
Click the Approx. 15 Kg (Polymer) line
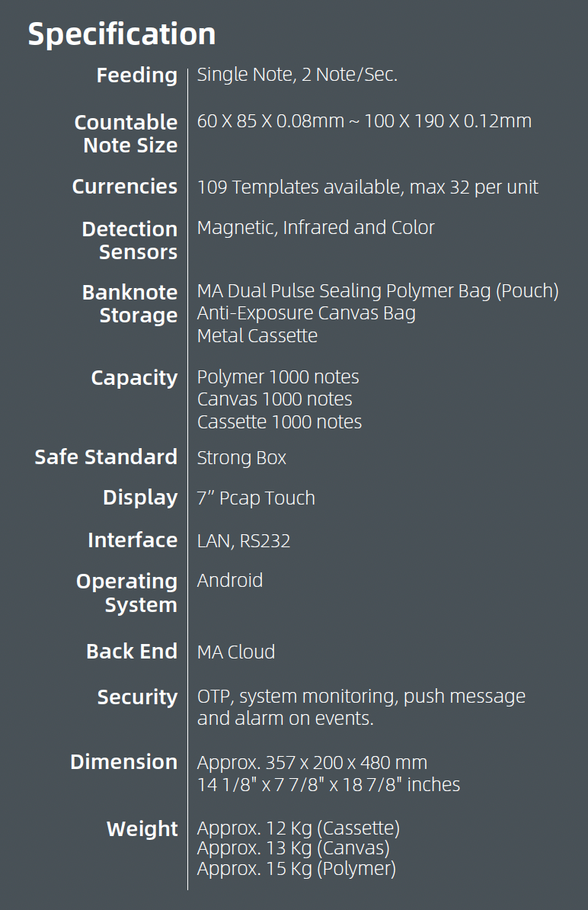coord(296,869)
